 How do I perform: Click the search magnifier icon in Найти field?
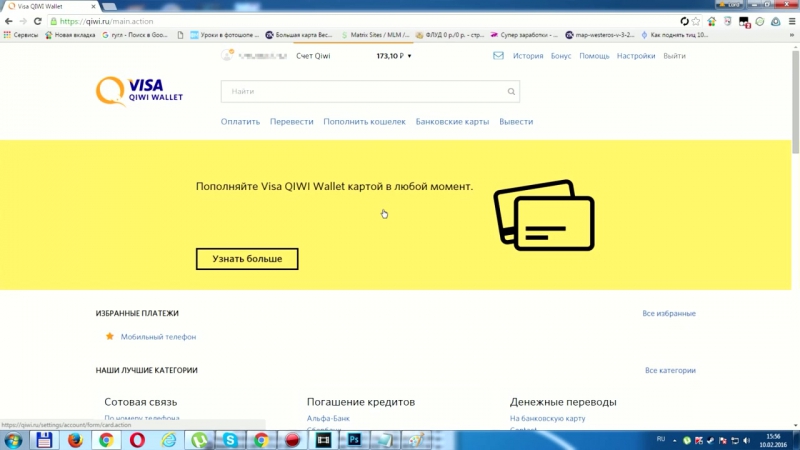pos(511,91)
